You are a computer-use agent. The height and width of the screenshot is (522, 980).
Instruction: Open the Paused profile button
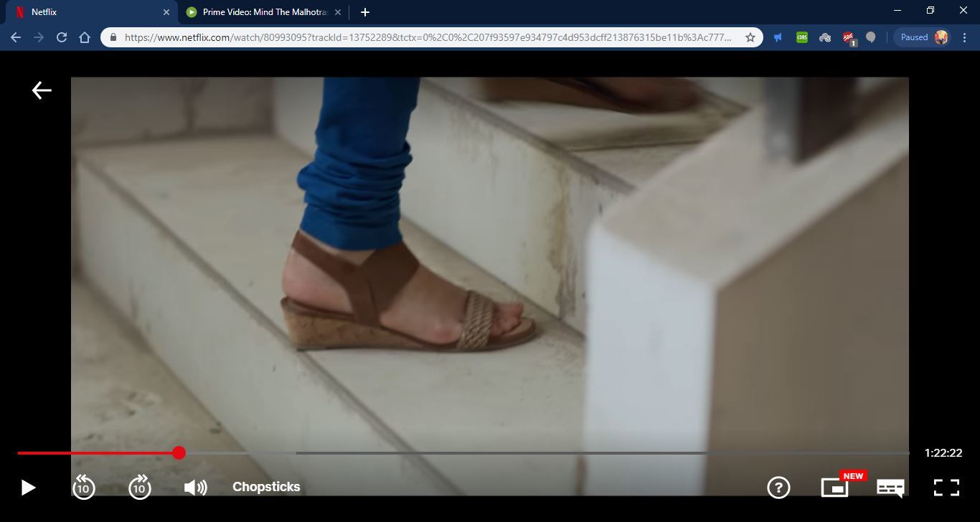923,37
